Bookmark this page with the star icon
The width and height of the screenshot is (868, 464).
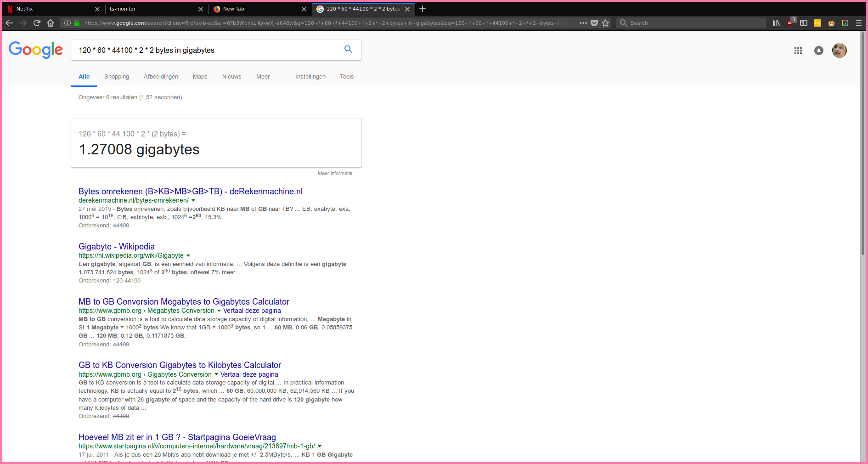[605, 23]
